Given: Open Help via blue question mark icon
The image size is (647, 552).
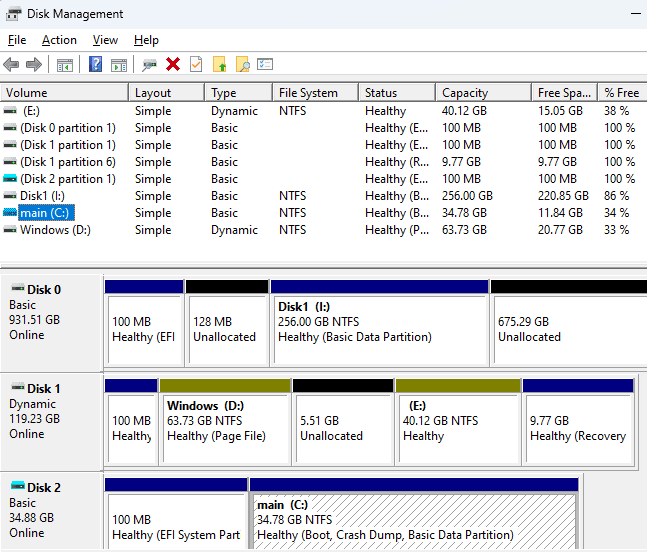Looking at the screenshot, I should pyautogui.click(x=96, y=64).
